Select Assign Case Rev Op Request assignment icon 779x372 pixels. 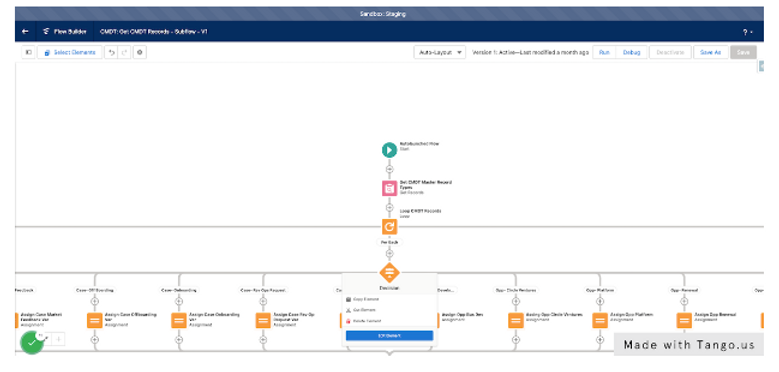[263, 320]
